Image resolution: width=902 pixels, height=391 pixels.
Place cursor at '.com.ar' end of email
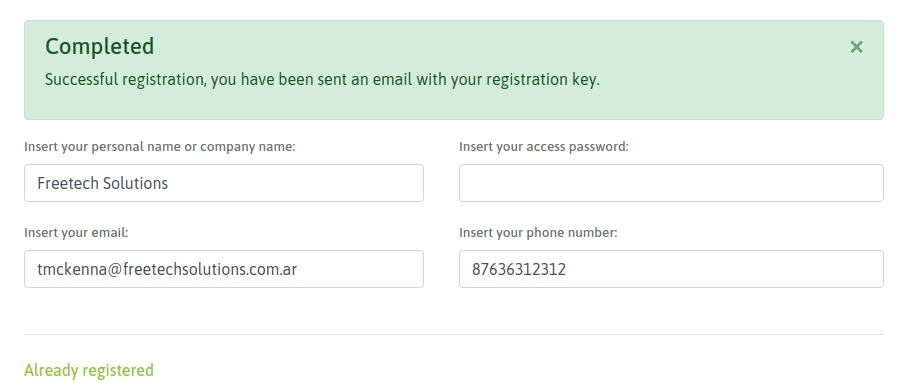click(x=297, y=269)
